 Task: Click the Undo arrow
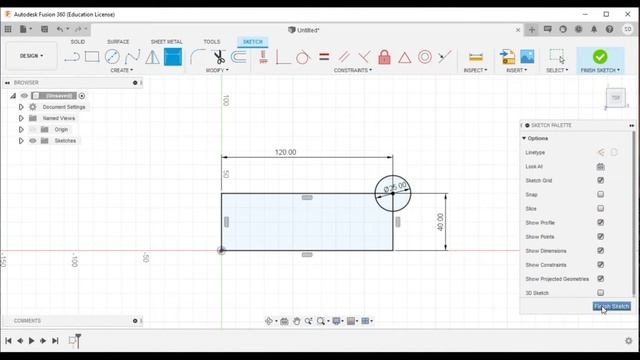click(60, 29)
